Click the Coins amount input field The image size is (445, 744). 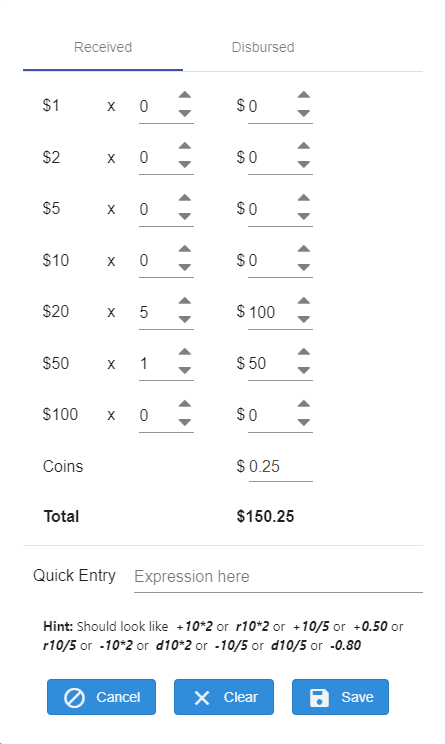pyautogui.click(x=280, y=467)
